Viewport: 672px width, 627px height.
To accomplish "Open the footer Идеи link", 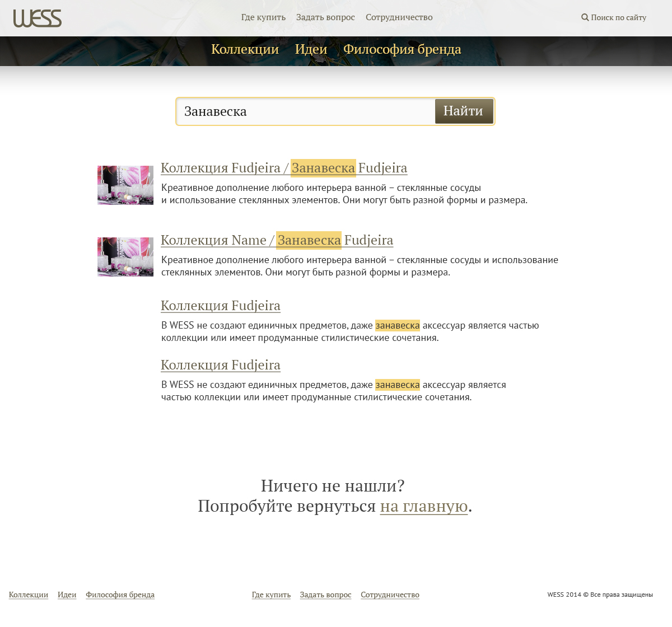I will pyautogui.click(x=67, y=595).
